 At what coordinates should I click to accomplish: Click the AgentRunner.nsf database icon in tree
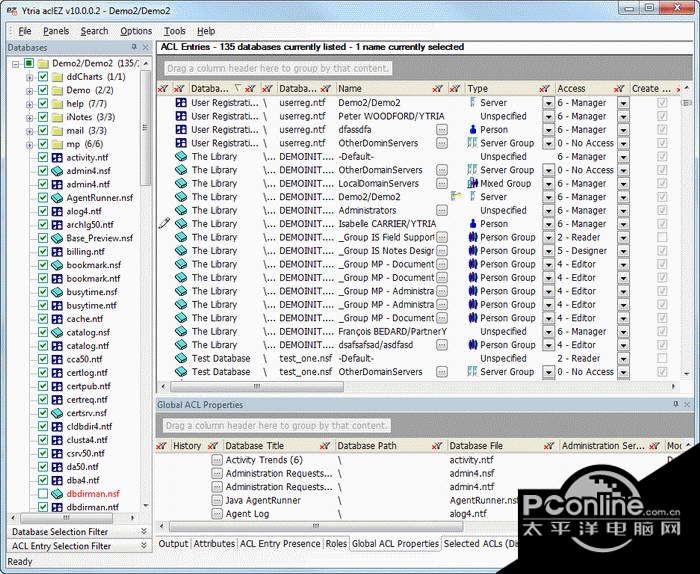click(58, 198)
